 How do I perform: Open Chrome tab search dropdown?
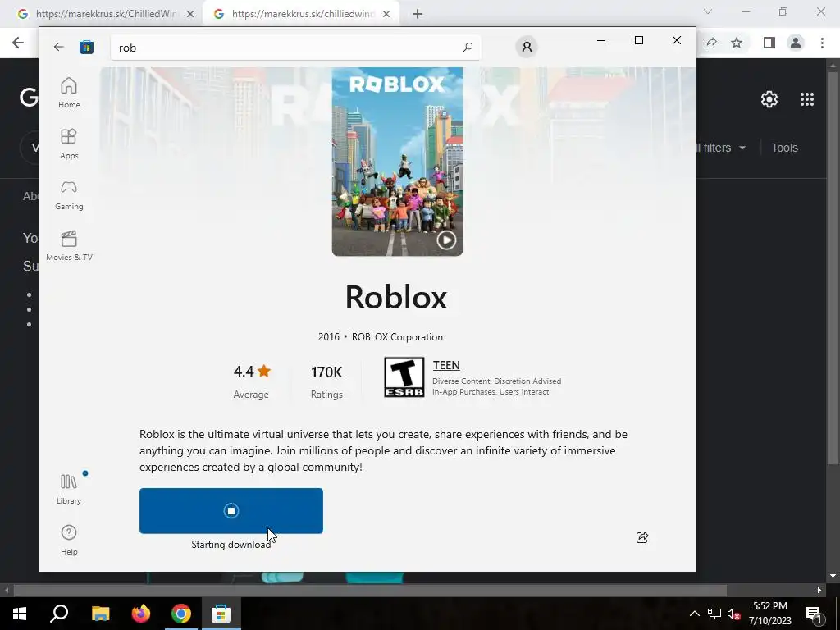click(708, 11)
